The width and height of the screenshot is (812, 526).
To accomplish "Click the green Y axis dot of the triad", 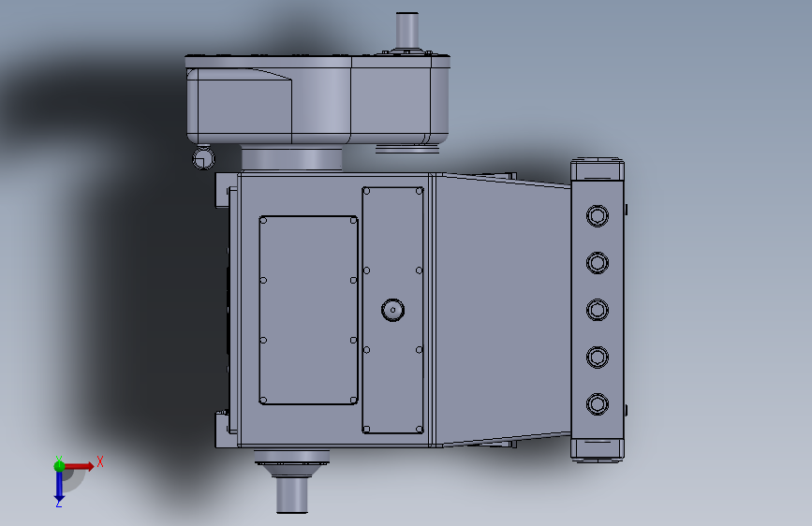I will pos(59,466).
